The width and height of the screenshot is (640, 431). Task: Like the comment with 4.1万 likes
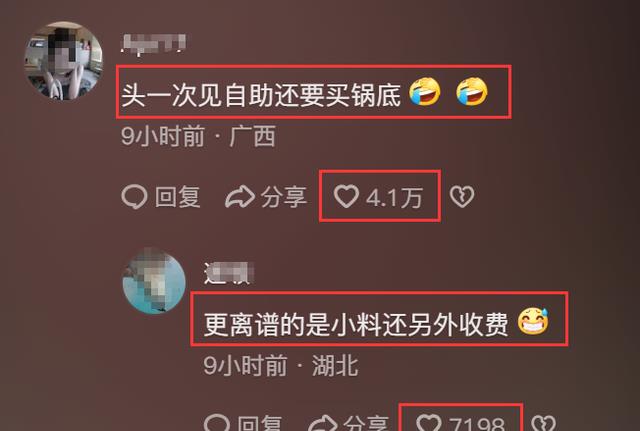coord(346,196)
